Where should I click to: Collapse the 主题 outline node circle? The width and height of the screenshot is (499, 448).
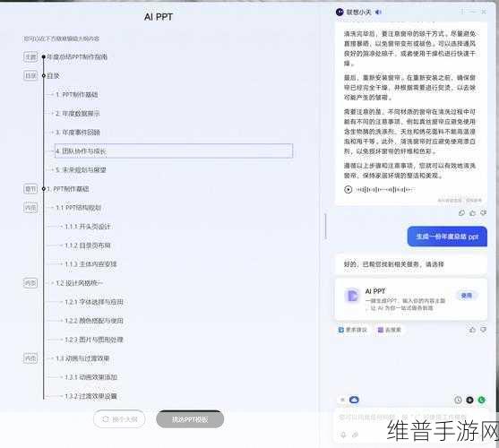coord(44,57)
